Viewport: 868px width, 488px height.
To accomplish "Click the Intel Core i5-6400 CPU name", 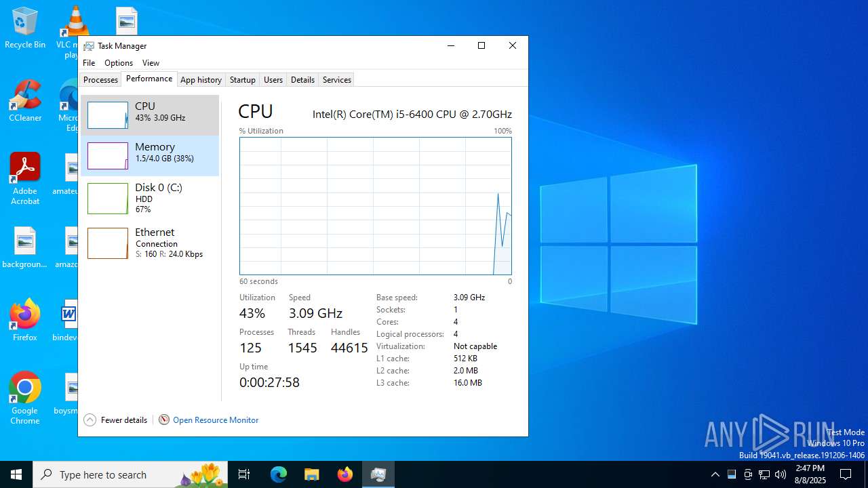I will (x=412, y=115).
